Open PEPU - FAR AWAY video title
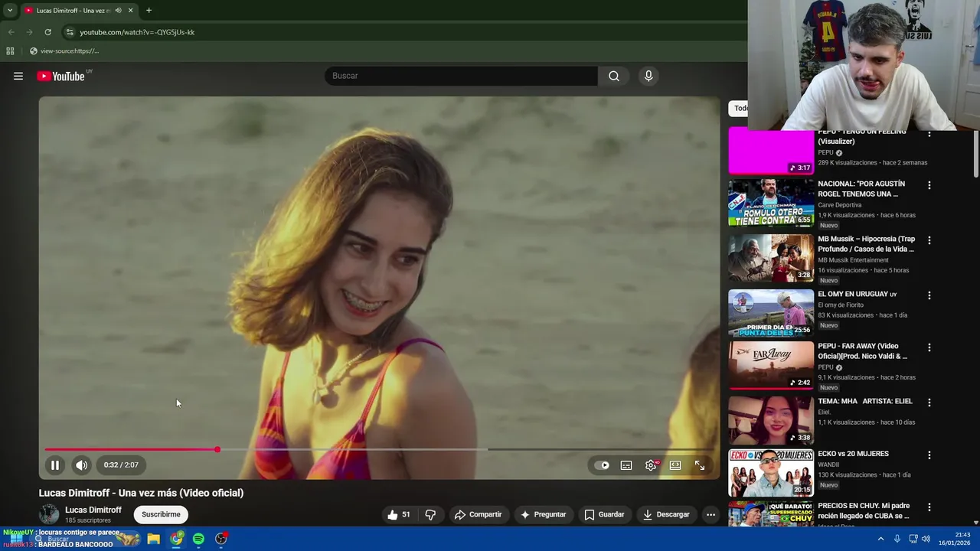 click(x=863, y=351)
